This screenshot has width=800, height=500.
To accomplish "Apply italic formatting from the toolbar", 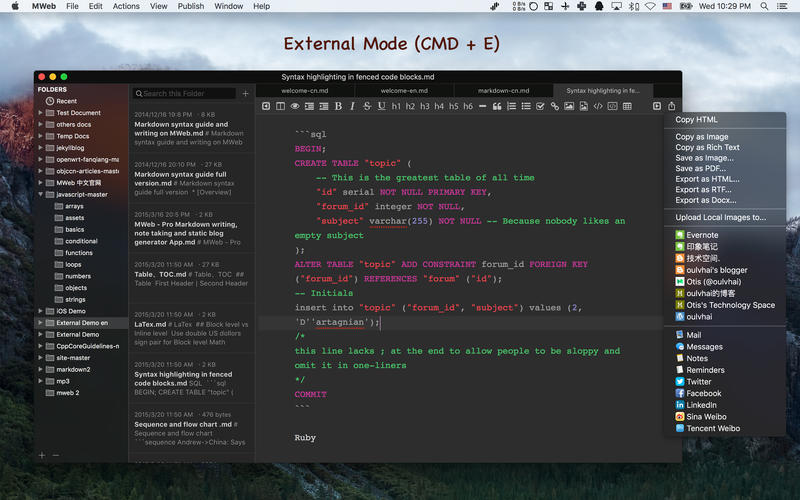I will point(352,106).
